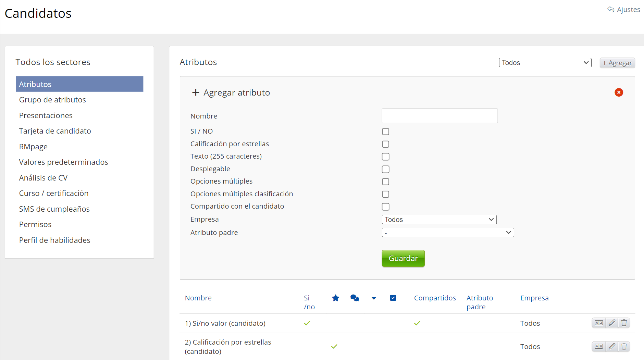Image resolution: width=644 pixels, height=360 pixels.
Task: Click the star rating column icon
Action: pos(335,298)
